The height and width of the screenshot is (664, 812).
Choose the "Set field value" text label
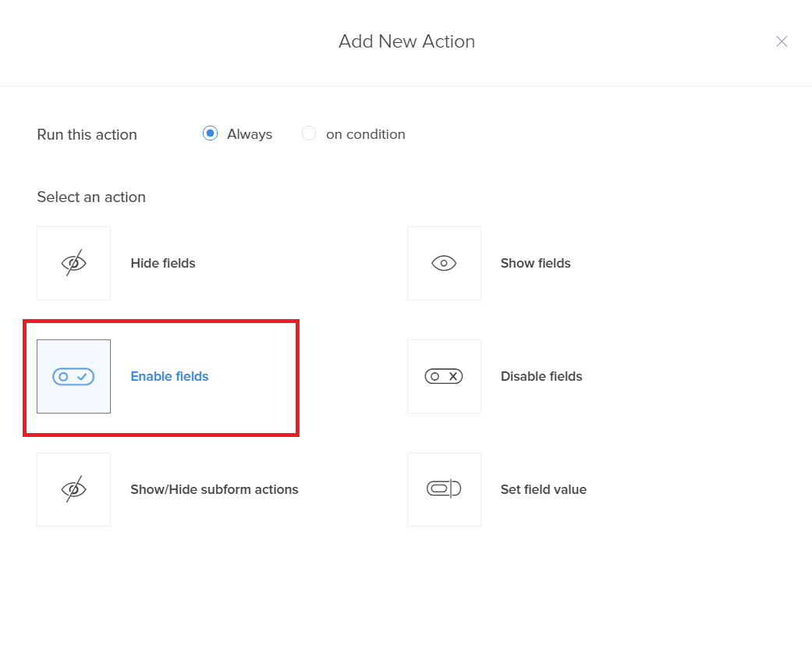[x=544, y=490]
